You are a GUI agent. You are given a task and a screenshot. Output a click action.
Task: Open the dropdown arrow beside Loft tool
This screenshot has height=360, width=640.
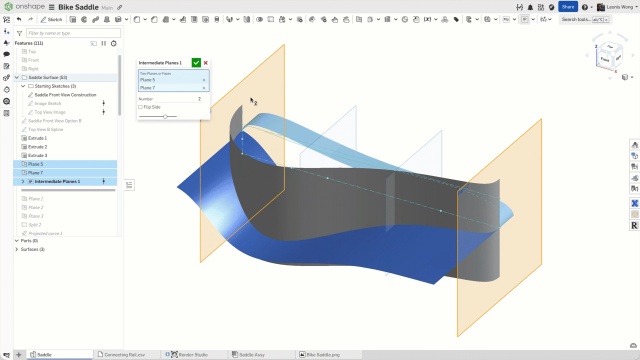coord(126,19)
